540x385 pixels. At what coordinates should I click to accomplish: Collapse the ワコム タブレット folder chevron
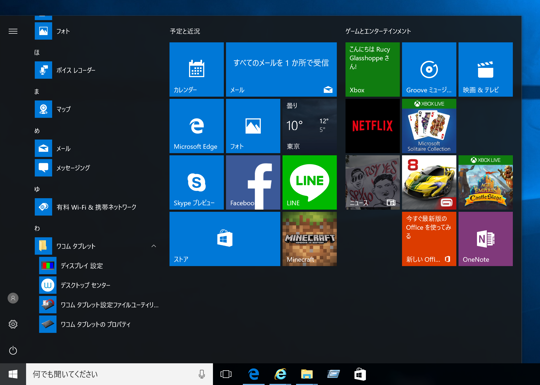click(154, 246)
